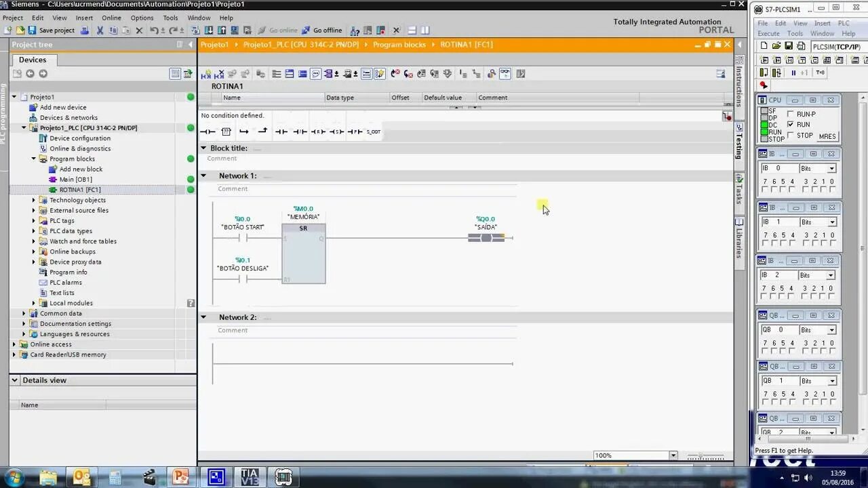Click PLCSIM T=0 reset timers button
Screen dimensions: 868x488
point(820,73)
